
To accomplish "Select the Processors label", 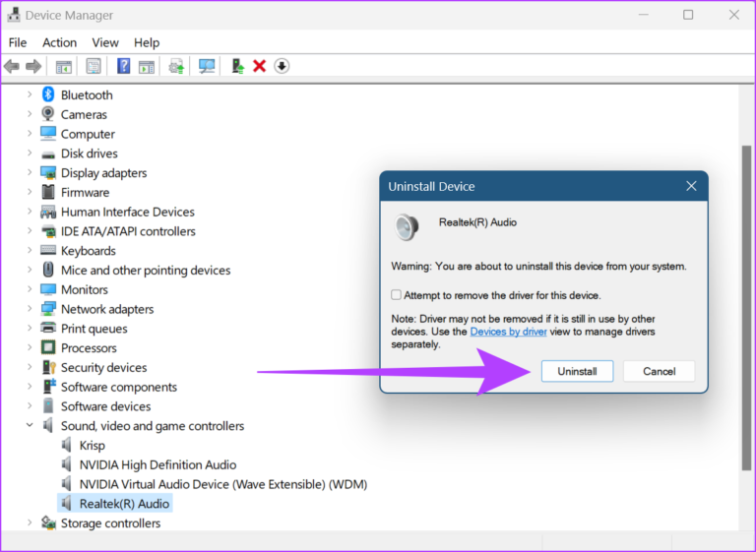I will (x=89, y=348).
